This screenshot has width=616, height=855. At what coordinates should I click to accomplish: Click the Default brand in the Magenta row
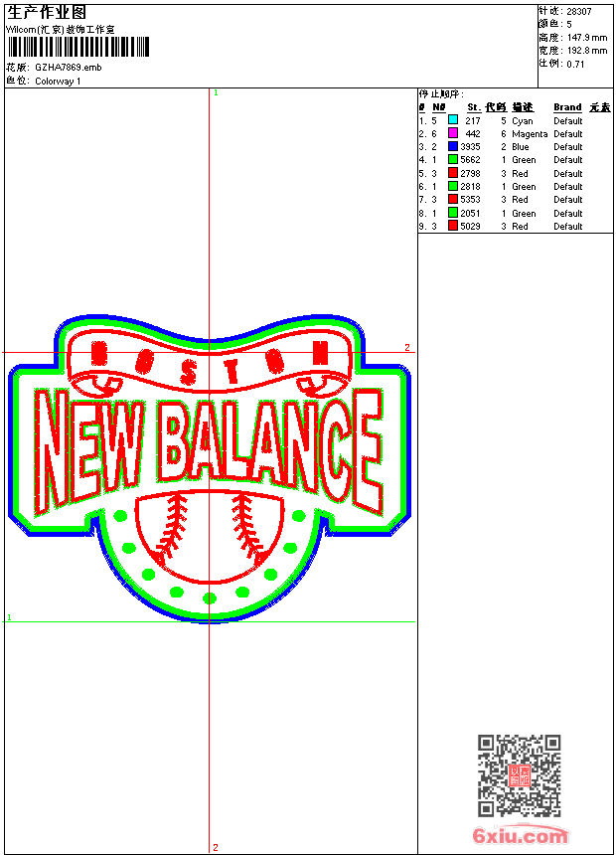(568, 134)
